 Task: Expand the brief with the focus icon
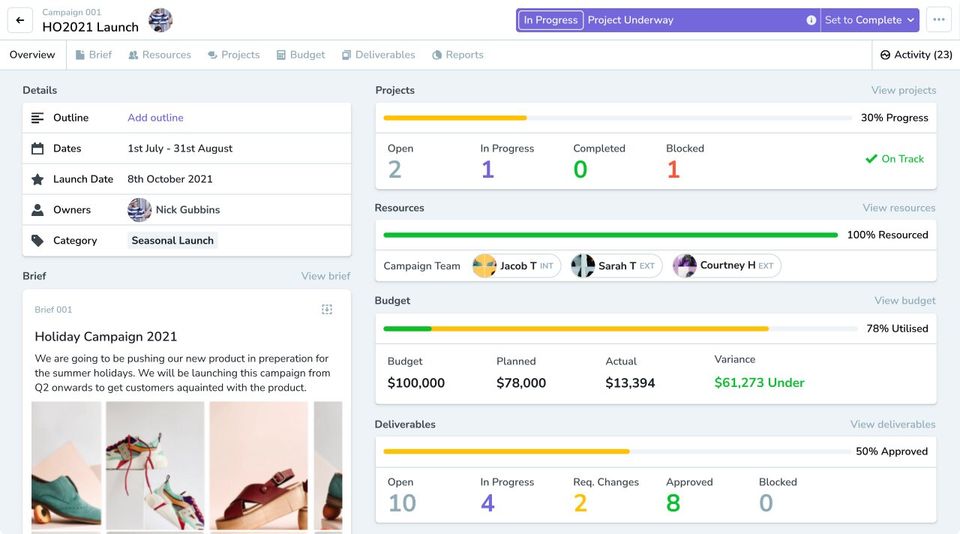(x=327, y=309)
